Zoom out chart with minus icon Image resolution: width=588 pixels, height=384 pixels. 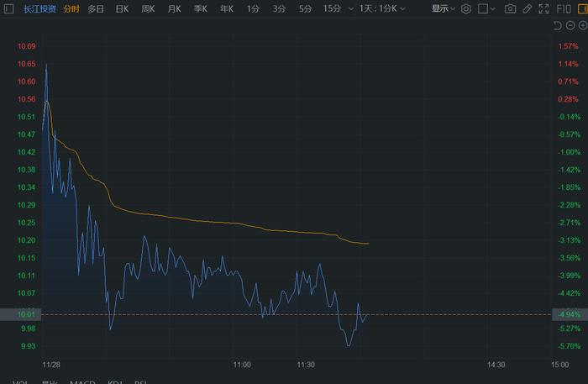570,26
